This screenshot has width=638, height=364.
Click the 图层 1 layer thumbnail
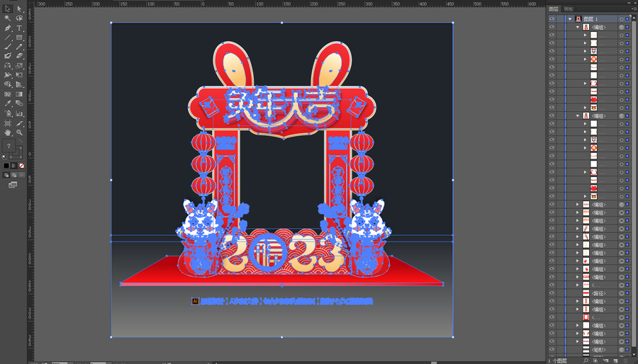pos(578,19)
